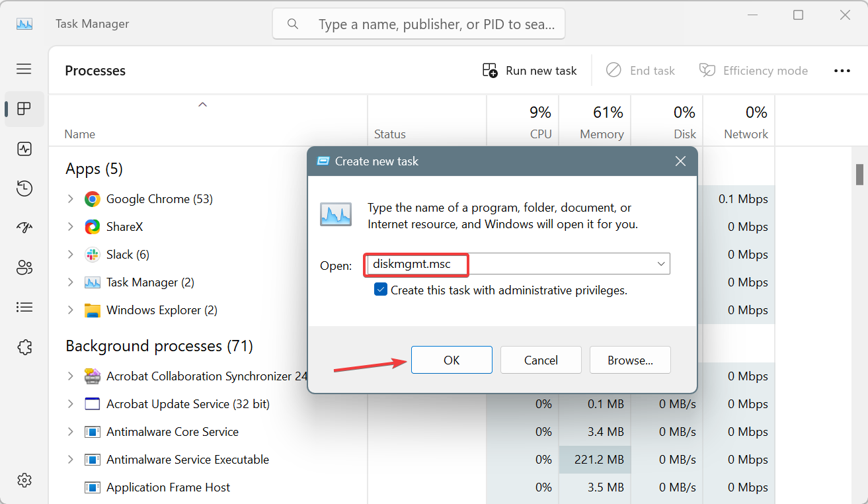Screen dimensions: 868x504
Task: Open the three-dot more options menu
Action: [842, 71]
